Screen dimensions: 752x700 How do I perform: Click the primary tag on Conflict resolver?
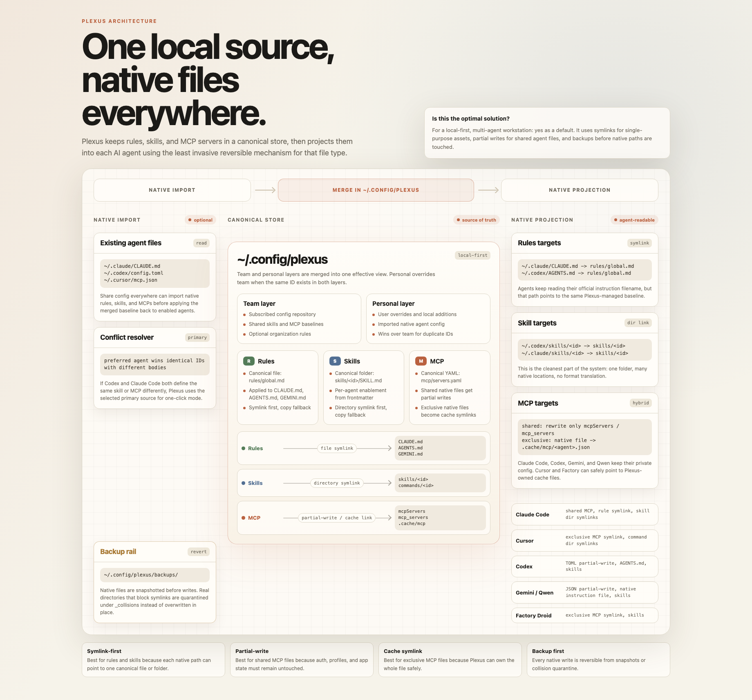(197, 337)
